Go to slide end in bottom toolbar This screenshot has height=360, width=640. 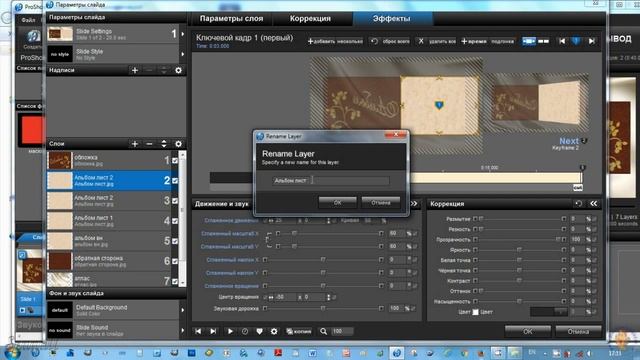(x=213, y=331)
